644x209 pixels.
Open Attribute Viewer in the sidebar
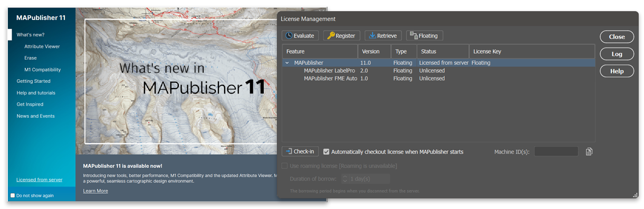pos(42,46)
